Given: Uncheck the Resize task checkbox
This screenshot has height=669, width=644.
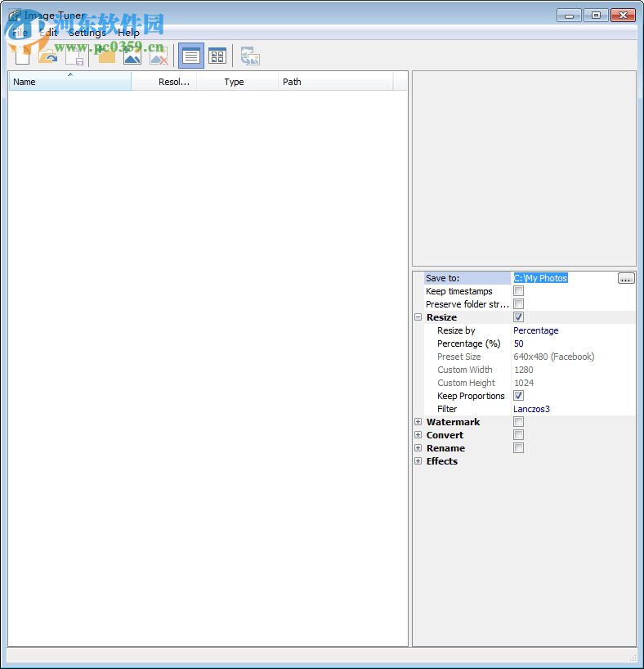Looking at the screenshot, I should point(519,317).
